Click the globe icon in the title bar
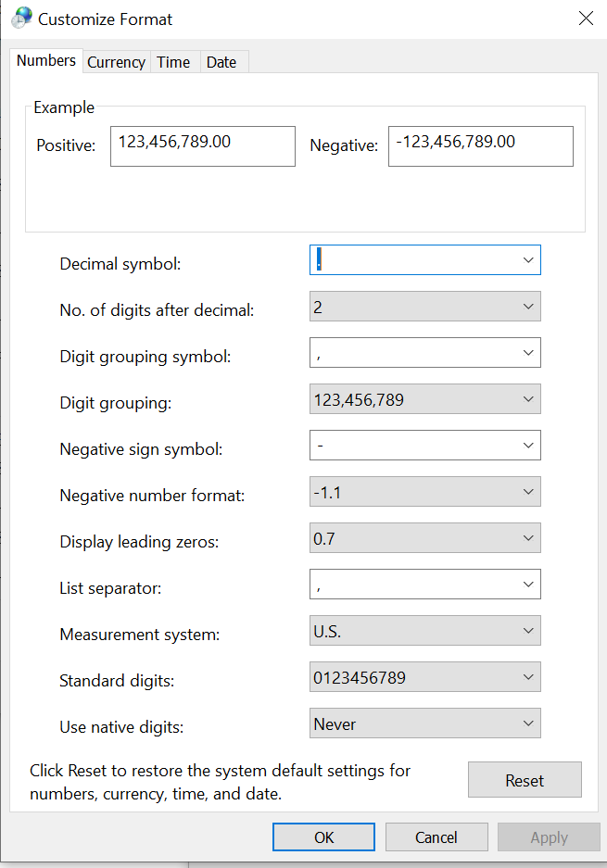This screenshot has width=607, height=868. click(20, 17)
